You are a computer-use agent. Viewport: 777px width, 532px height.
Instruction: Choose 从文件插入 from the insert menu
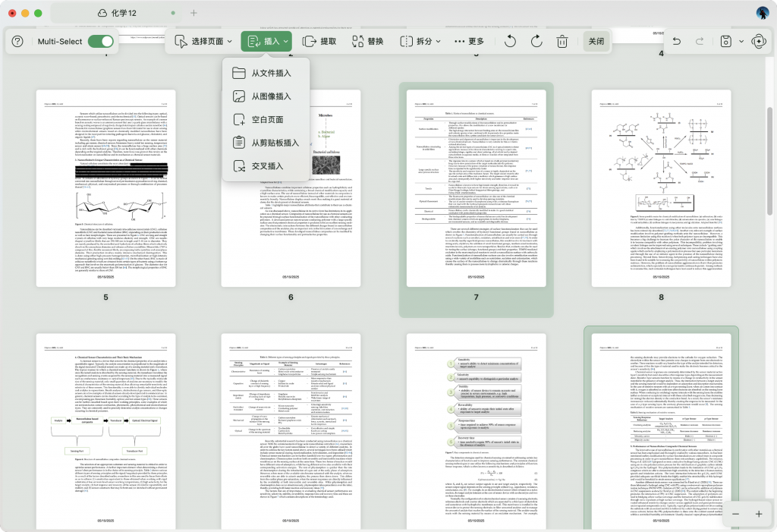coord(266,73)
